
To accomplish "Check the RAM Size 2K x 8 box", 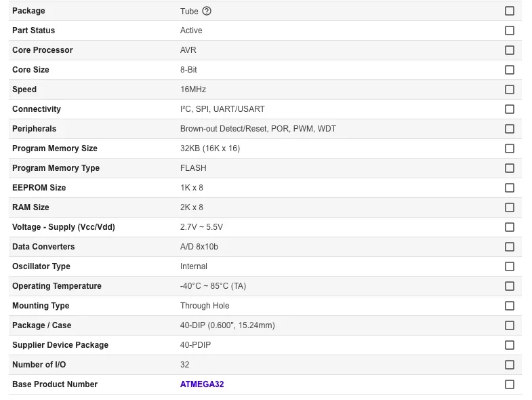I will (510, 207).
